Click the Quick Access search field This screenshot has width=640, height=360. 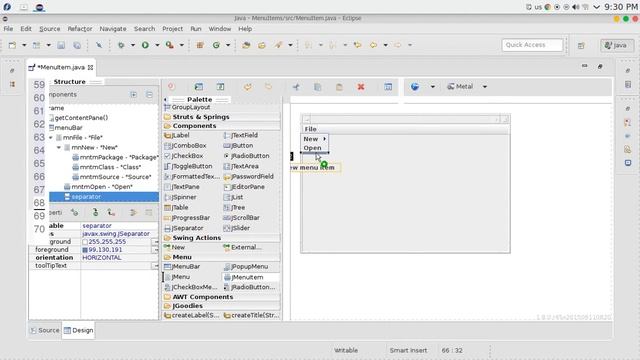pyautogui.click(x=532, y=45)
